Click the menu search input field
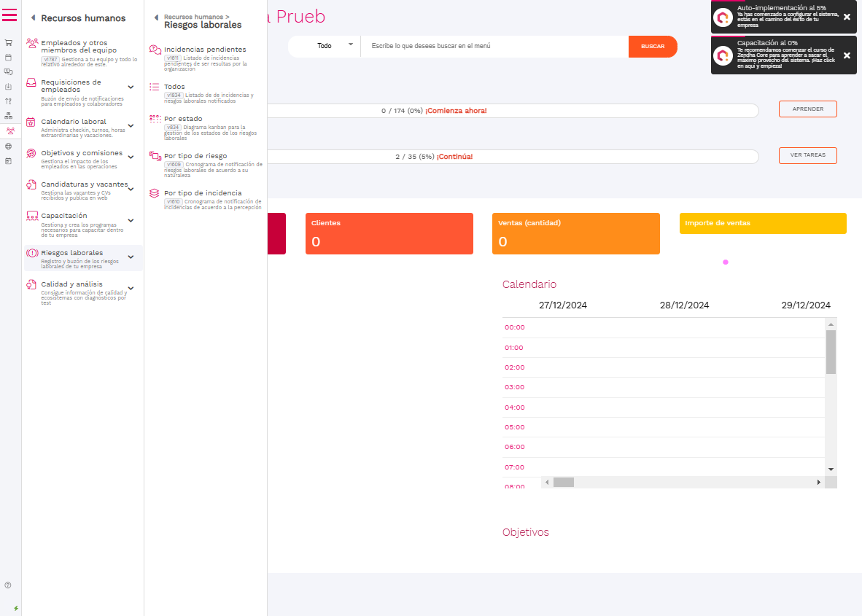862x616 pixels. tap(494, 46)
